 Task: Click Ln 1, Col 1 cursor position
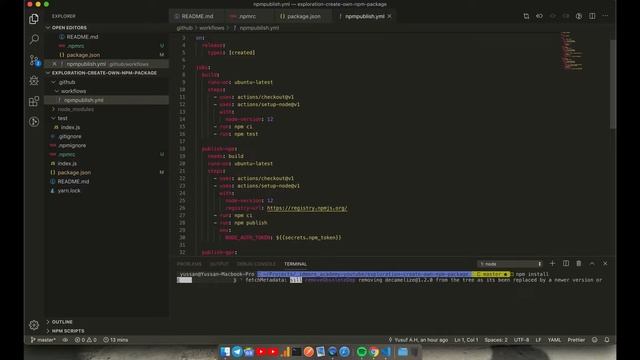(x=466, y=340)
